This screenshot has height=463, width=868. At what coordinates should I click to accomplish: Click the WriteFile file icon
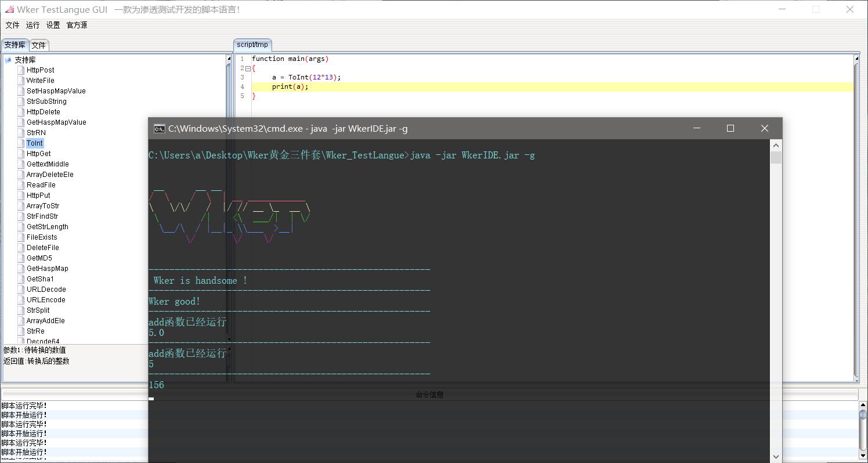click(21, 81)
